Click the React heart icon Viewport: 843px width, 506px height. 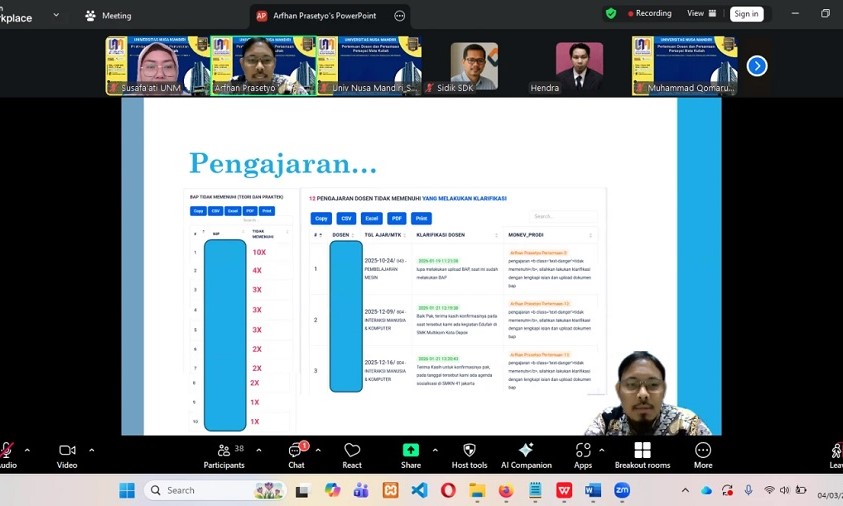coord(352,455)
